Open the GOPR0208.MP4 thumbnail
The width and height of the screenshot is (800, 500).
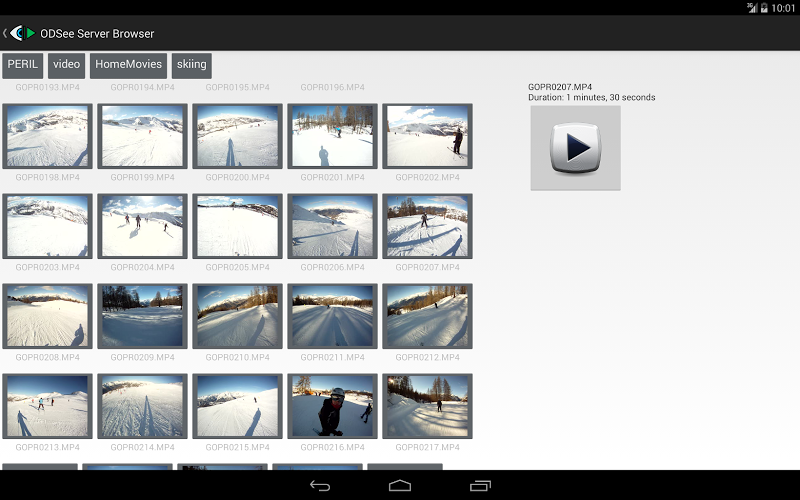tap(47, 316)
